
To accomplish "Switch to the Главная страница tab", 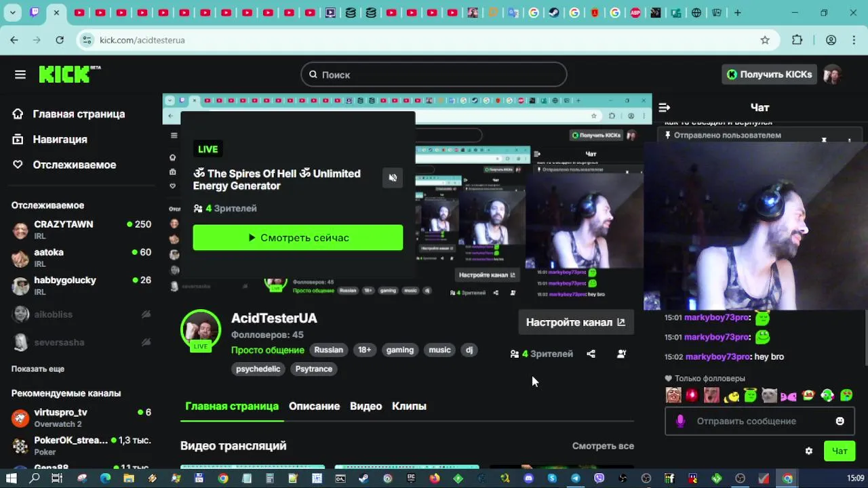I will 232,406.
